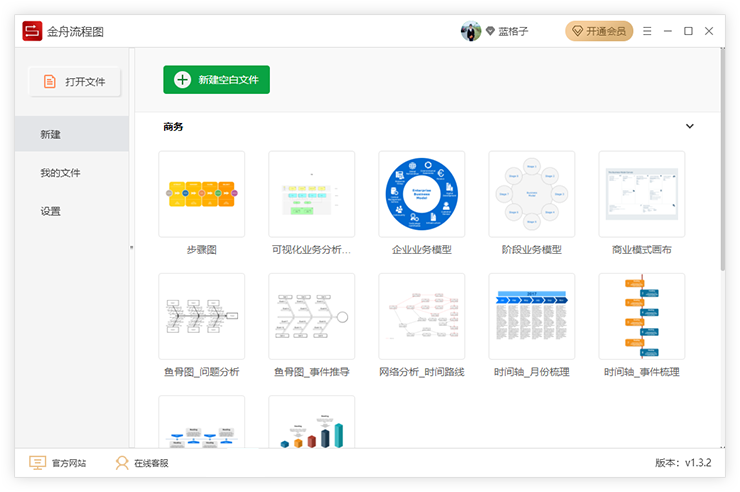
Task: Click the file icon on 打开文件
Action: [50, 82]
